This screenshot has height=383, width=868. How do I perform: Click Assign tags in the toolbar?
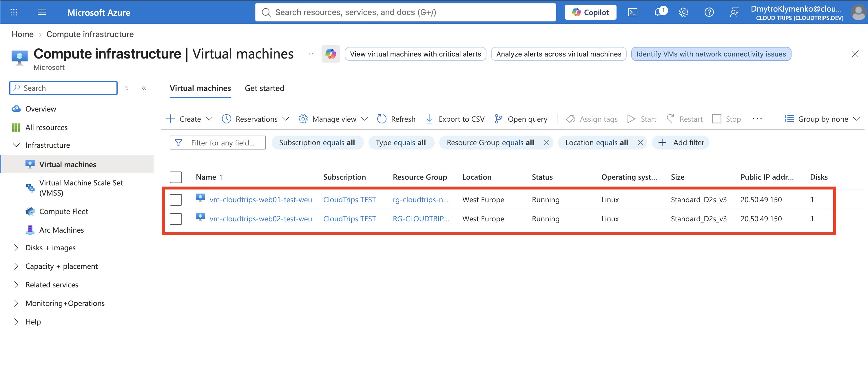coord(592,119)
